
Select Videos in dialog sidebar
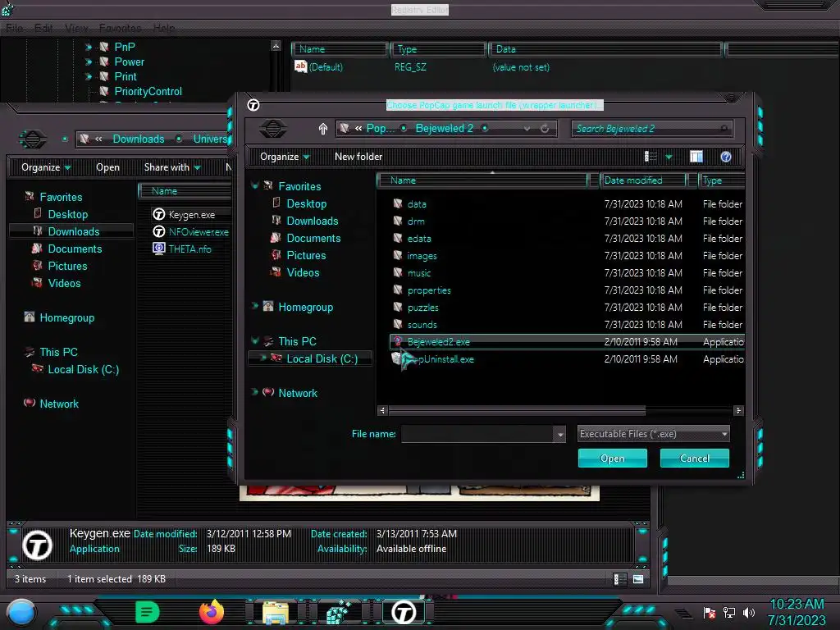pos(303,272)
